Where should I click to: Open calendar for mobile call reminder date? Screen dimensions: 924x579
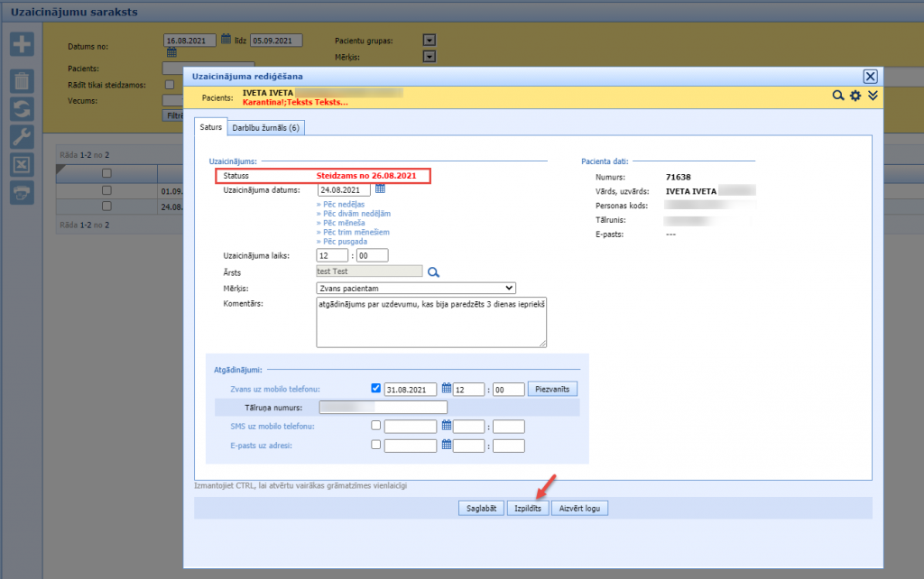point(446,389)
